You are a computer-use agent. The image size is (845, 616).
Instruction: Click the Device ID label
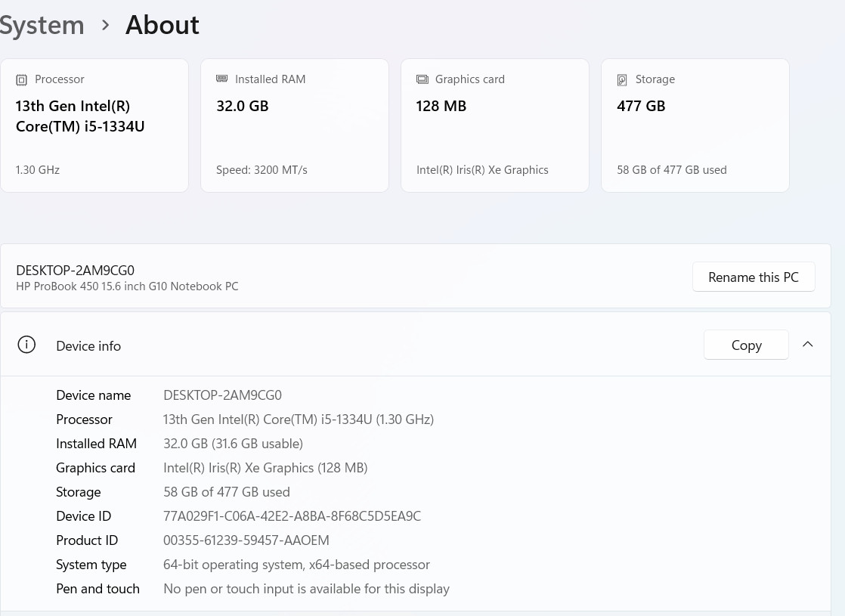point(84,516)
